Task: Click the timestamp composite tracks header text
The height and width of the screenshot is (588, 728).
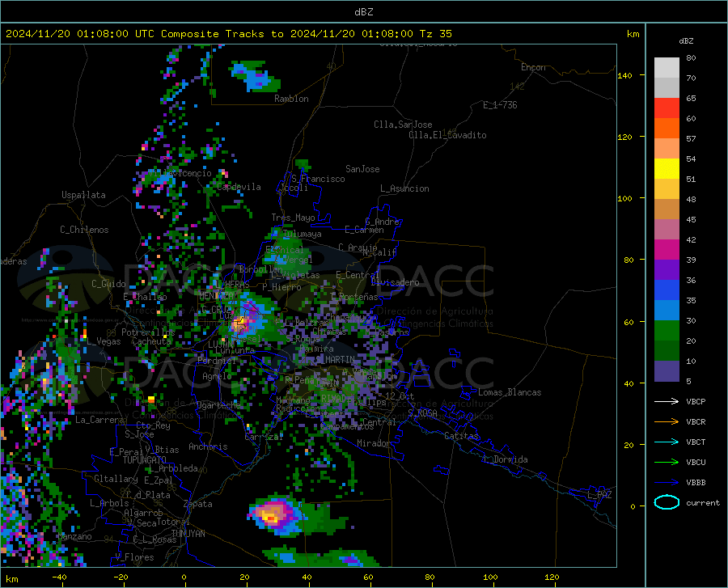Action: pos(228,34)
